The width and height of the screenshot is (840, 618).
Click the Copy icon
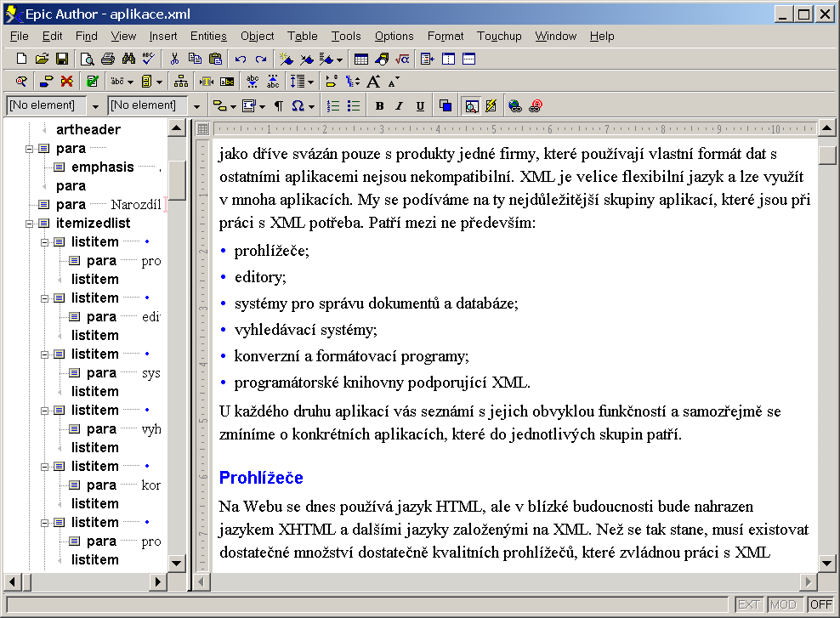point(195,59)
